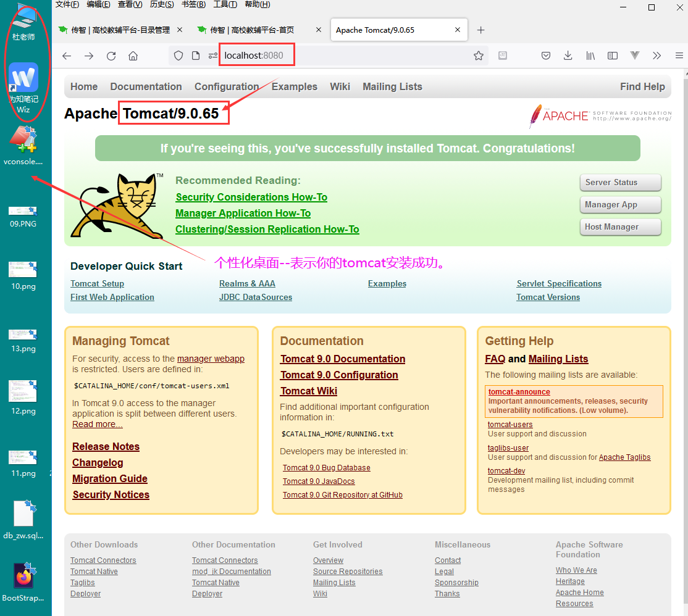This screenshot has width=688, height=616.
Task: Save page to Pocket
Action: point(546,56)
